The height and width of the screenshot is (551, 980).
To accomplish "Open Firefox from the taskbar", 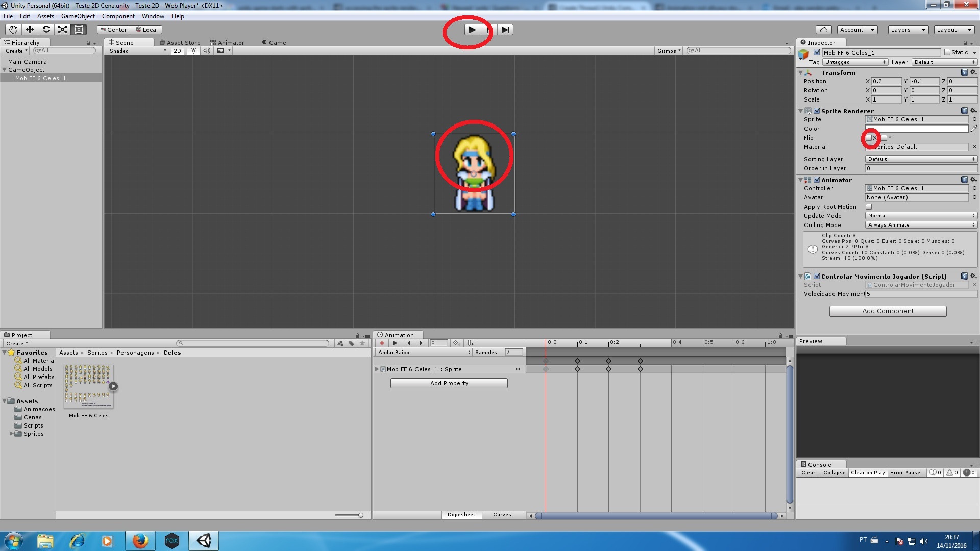I will [140, 541].
